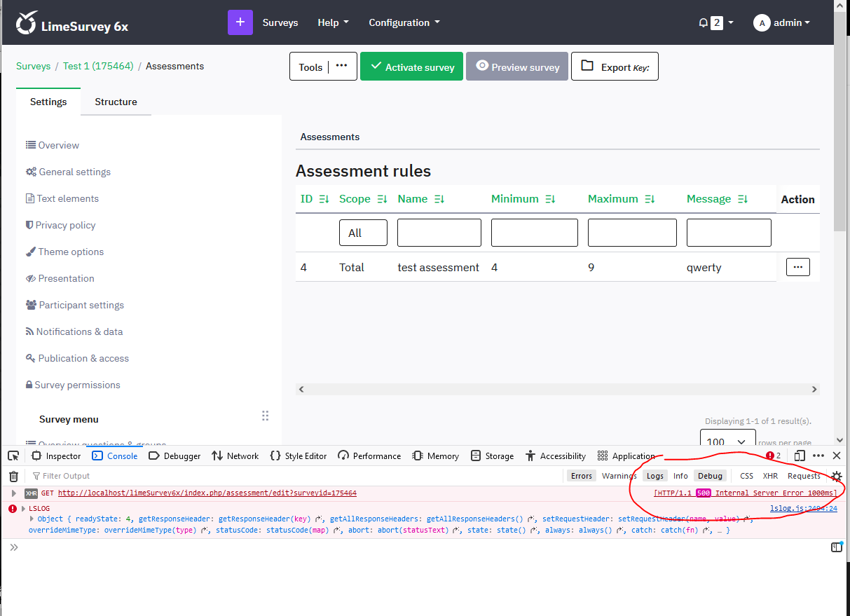Toggle the Errors console filter

[581, 476]
